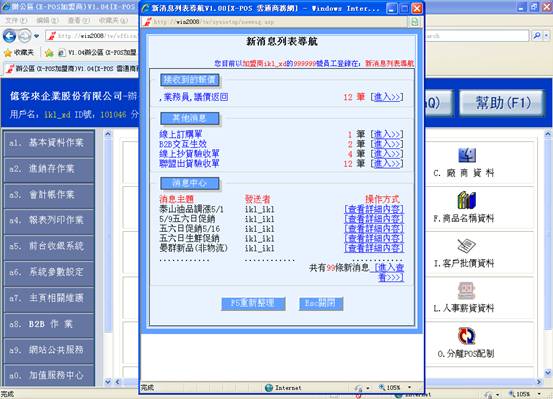Expand the popup's 105% zoom dropdown
This screenshot has height=399, width=553.
point(409,387)
